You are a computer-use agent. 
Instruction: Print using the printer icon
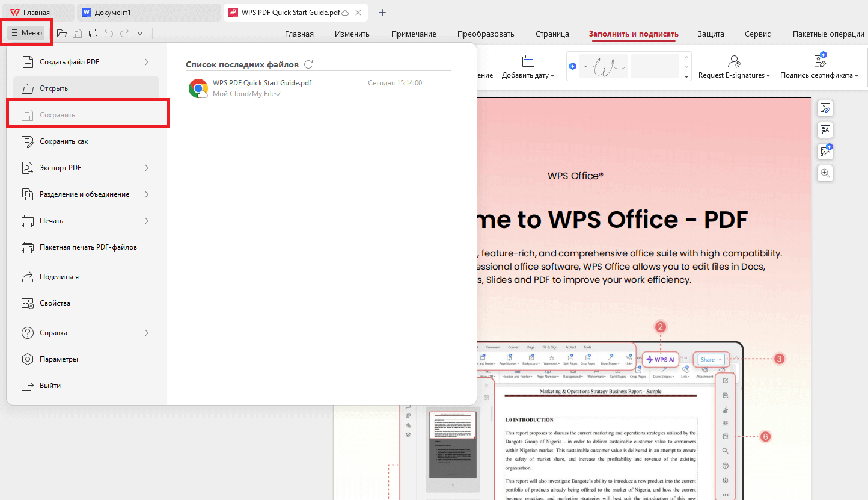coord(93,34)
